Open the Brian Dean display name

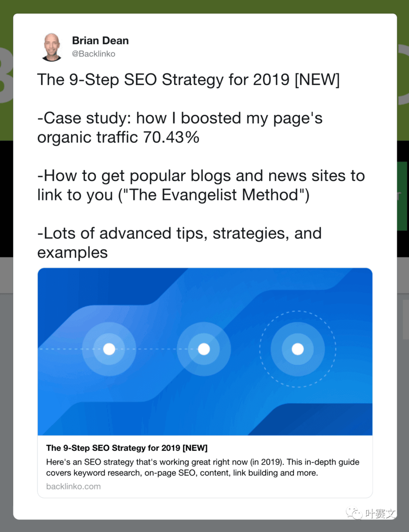pyautogui.click(x=100, y=41)
